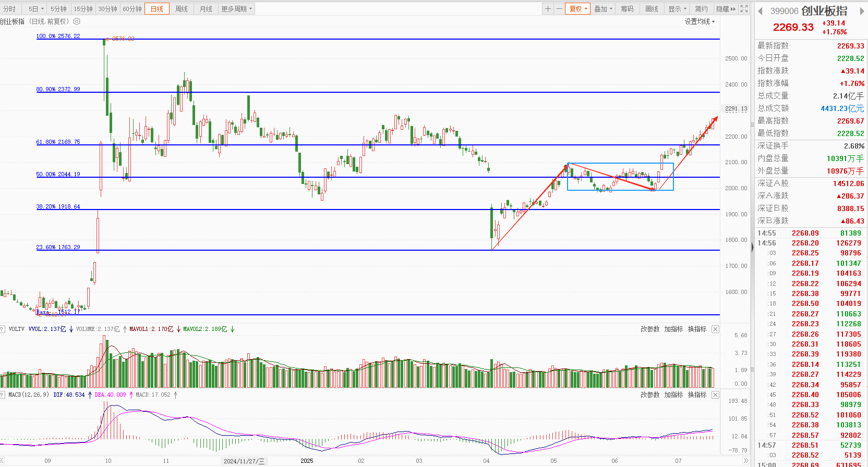Click the 最新指数 value 2269.33

click(x=850, y=46)
